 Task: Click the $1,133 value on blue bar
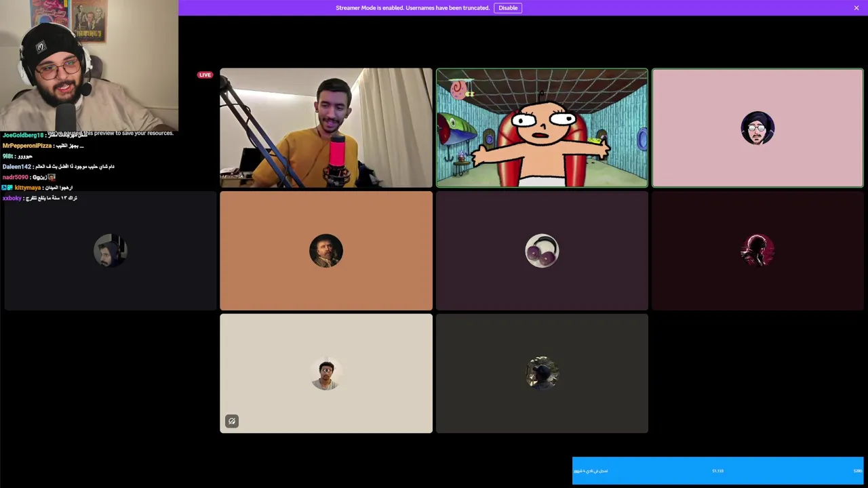tap(717, 470)
